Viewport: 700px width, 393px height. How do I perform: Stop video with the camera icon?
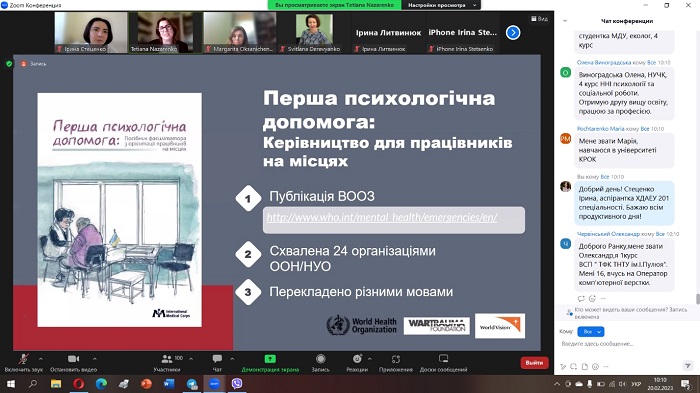[74, 359]
